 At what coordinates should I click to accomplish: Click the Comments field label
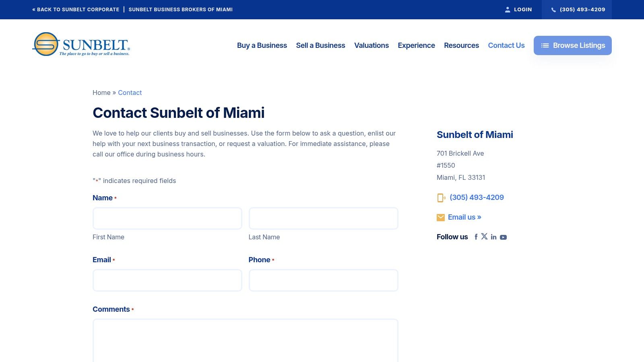pos(111,309)
